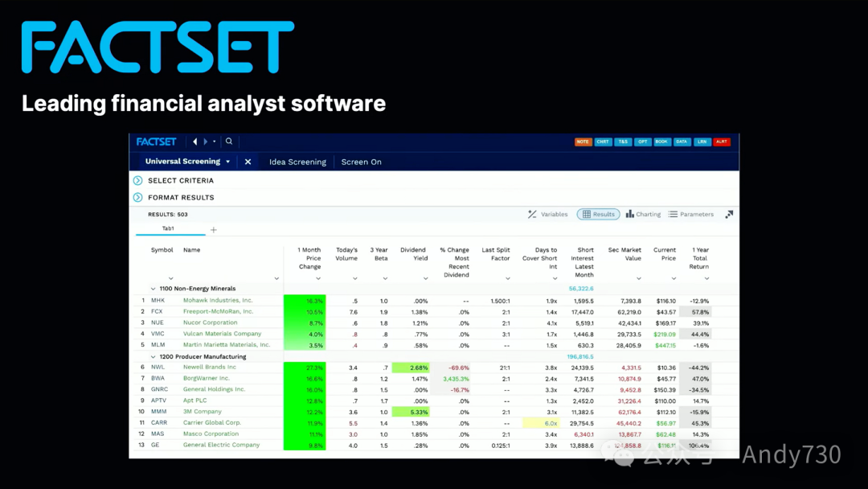Go forward with the right navigation arrow
The width and height of the screenshot is (868, 489).
pos(206,142)
